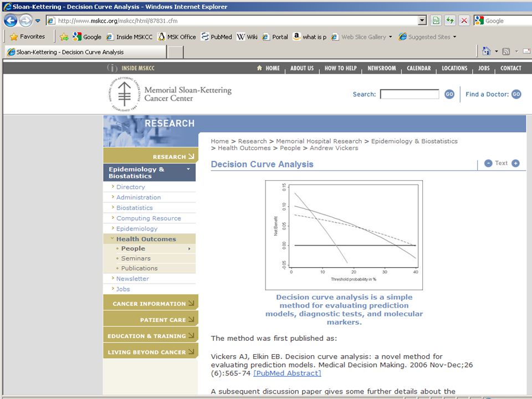Open the MSK Office favorites link
The height and width of the screenshot is (399, 532).
tap(177, 37)
